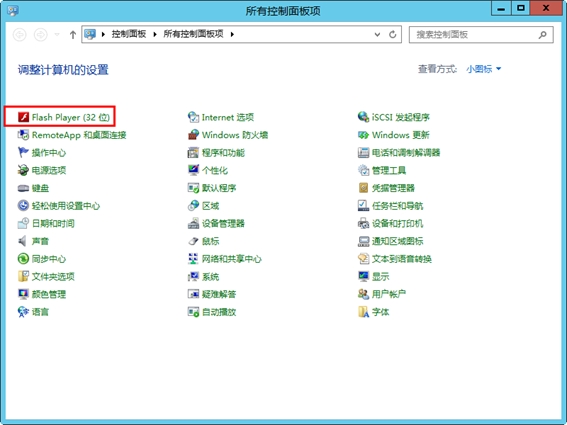The height and width of the screenshot is (425, 567).
Task: Click the 个性化 icon
Action: tap(193, 170)
